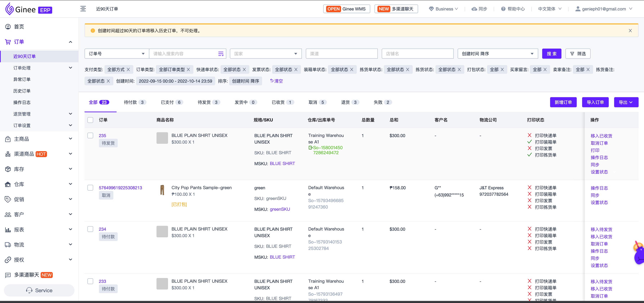Open 异常订单 in the sidebar
The width and height of the screenshot is (644, 303).
point(22,79)
